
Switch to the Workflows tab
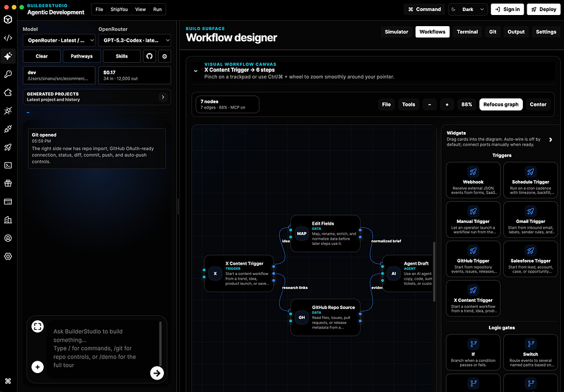433,31
